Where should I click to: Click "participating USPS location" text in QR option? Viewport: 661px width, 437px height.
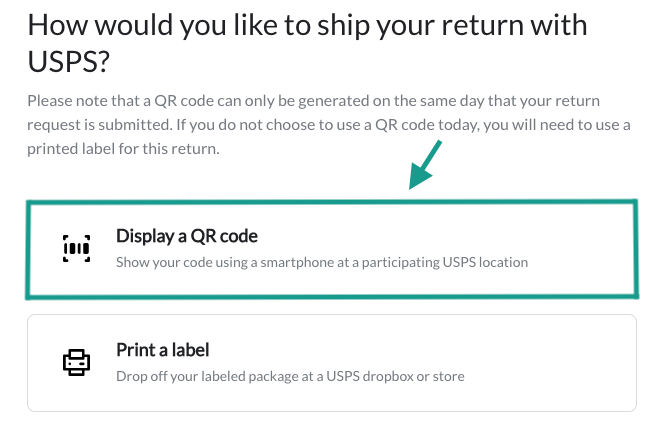point(445,262)
